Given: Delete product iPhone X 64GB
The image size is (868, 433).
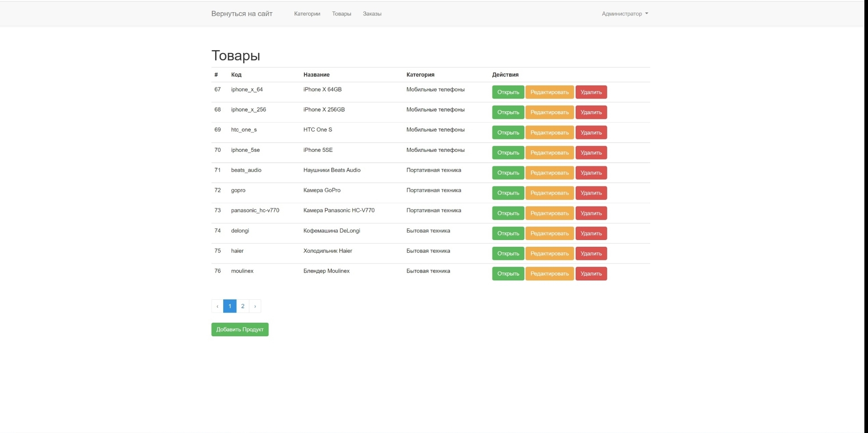Looking at the screenshot, I should click(591, 92).
